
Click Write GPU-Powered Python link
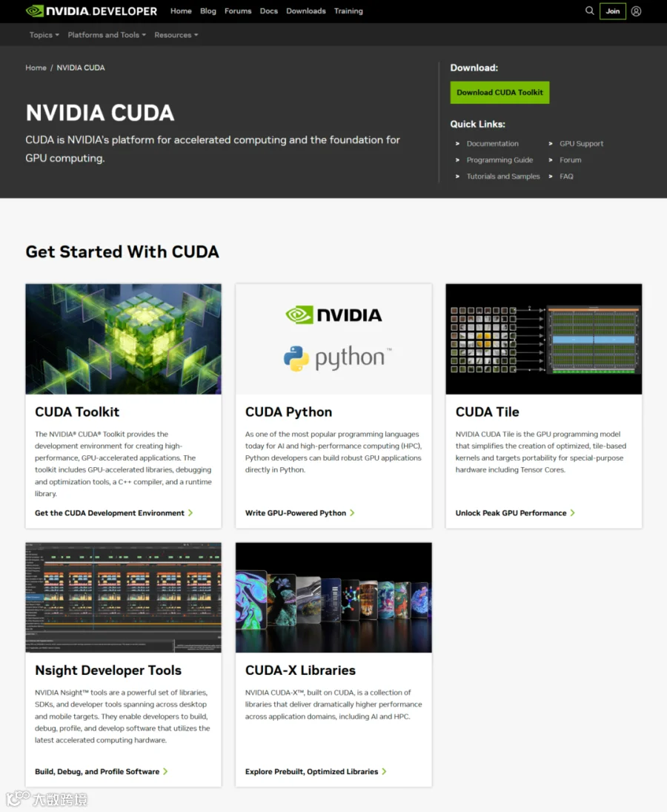(296, 512)
